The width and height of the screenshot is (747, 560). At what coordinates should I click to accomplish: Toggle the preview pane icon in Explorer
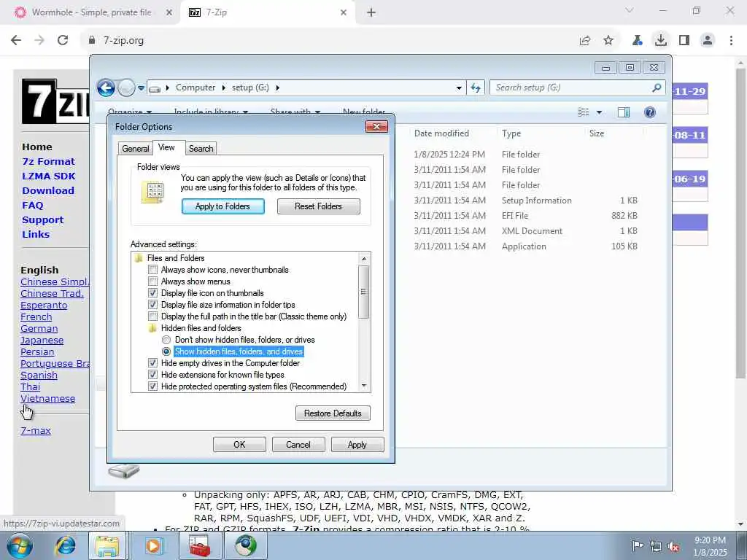624,112
